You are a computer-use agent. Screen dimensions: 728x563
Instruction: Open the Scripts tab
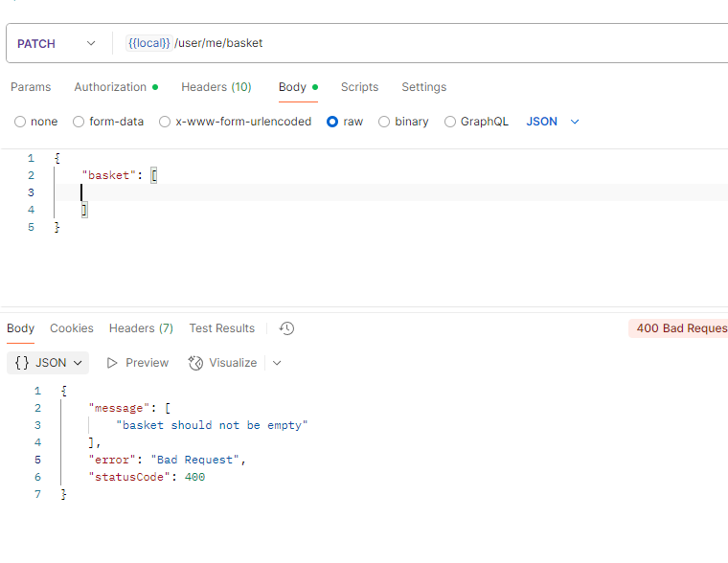[x=360, y=87]
